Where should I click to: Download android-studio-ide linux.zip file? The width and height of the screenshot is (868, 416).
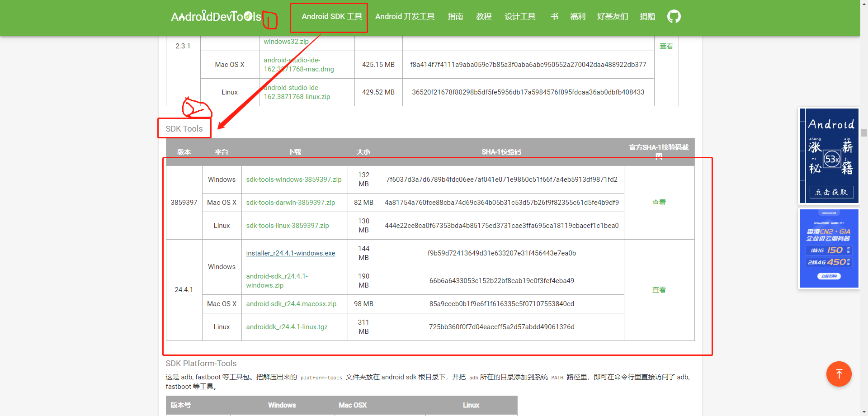coord(297,92)
